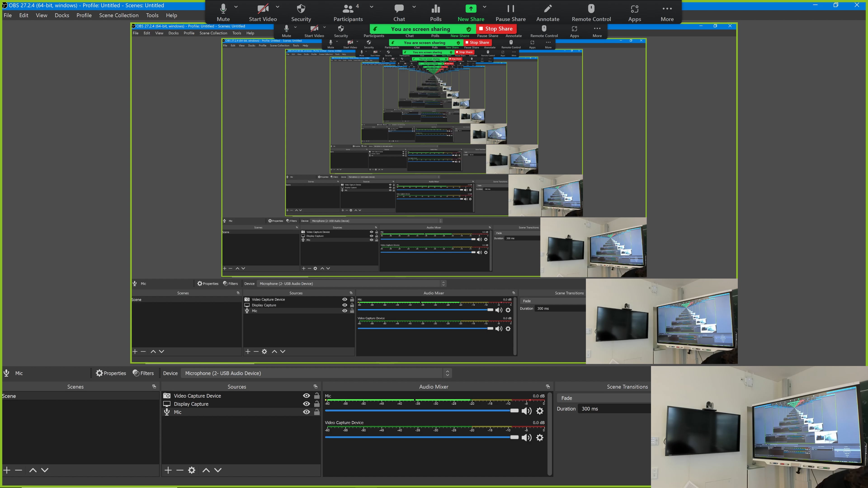The image size is (868, 488).
Task: Expand the Fade transition dropdown
Action: 604,398
